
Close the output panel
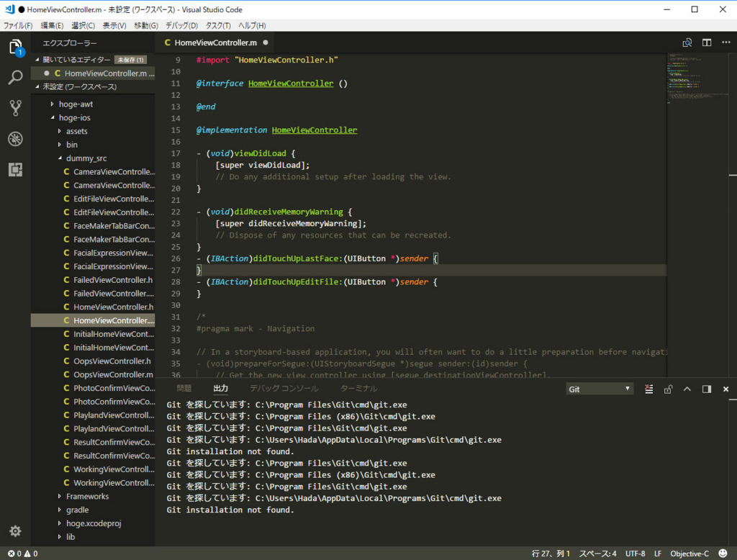coord(725,389)
